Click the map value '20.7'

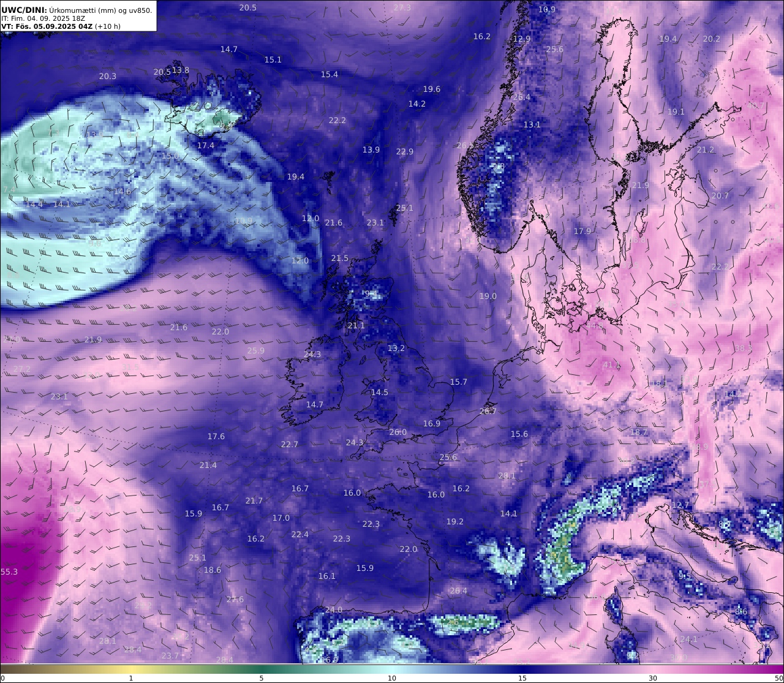click(x=720, y=196)
